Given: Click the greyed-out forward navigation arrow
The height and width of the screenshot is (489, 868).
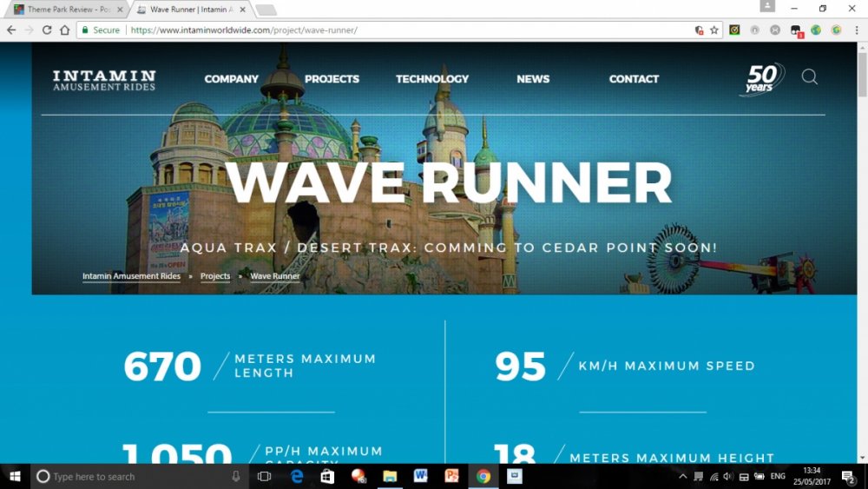Looking at the screenshot, I should (x=30, y=30).
